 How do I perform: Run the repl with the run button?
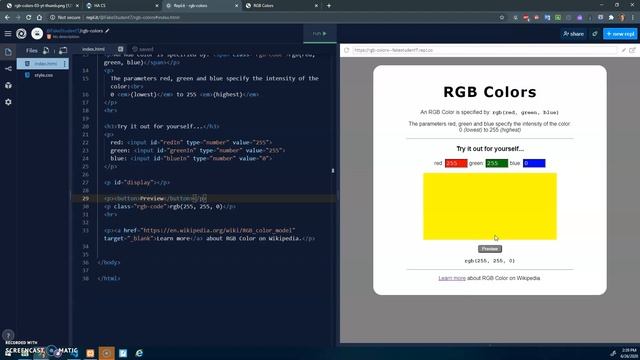(x=320, y=33)
